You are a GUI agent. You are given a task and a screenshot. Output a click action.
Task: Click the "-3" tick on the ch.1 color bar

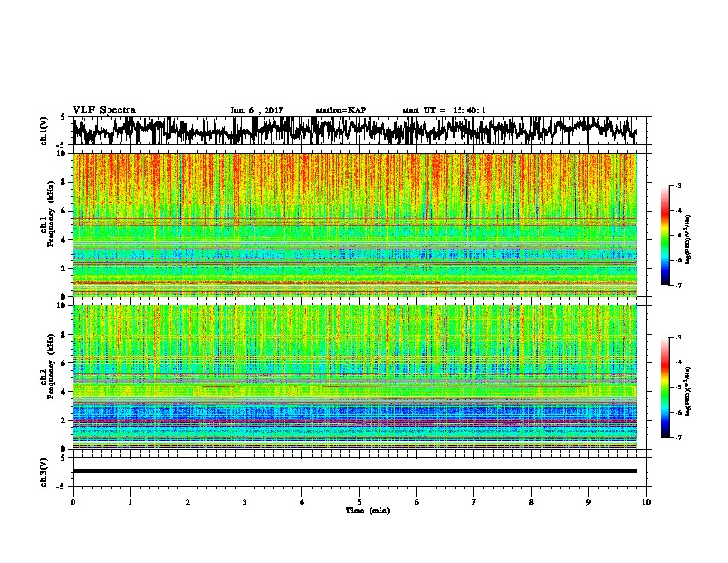[x=677, y=185]
